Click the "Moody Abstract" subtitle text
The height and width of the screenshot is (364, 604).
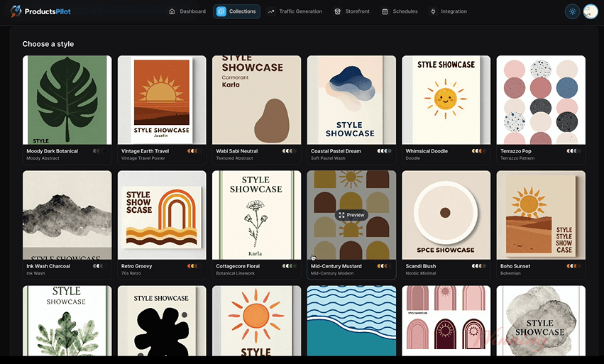tap(43, 158)
